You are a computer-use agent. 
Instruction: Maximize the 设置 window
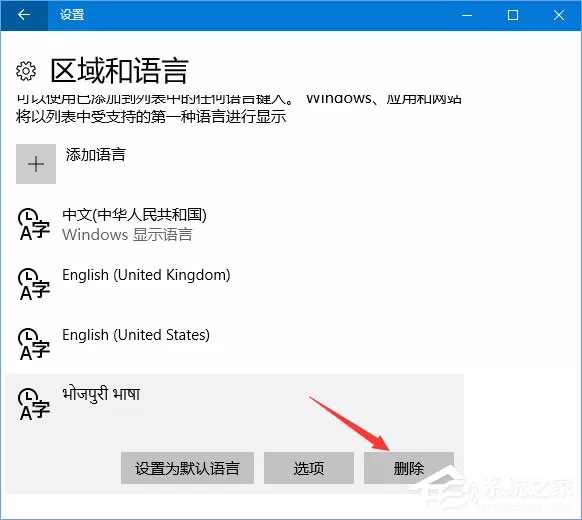tap(513, 15)
